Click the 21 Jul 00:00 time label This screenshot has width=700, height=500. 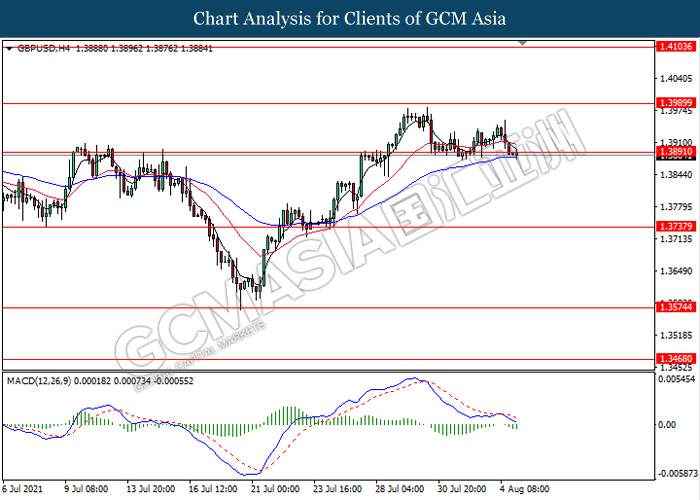(275, 489)
